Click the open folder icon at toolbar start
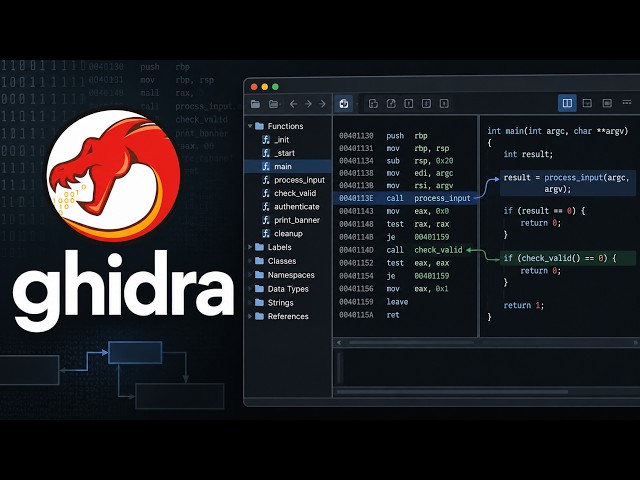 (x=256, y=104)
